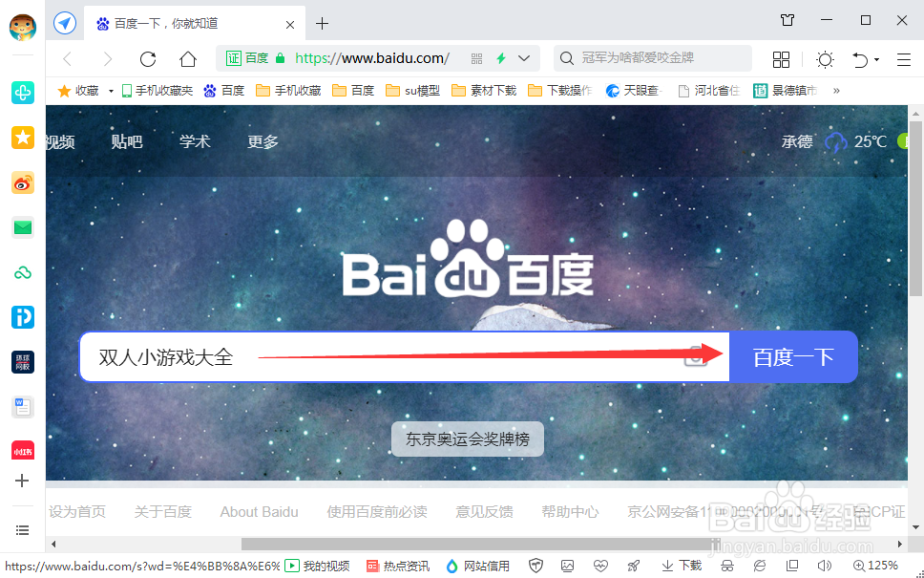Open the 帮助中心 footer link
The image size is (924, 578).
coord(570,512)
